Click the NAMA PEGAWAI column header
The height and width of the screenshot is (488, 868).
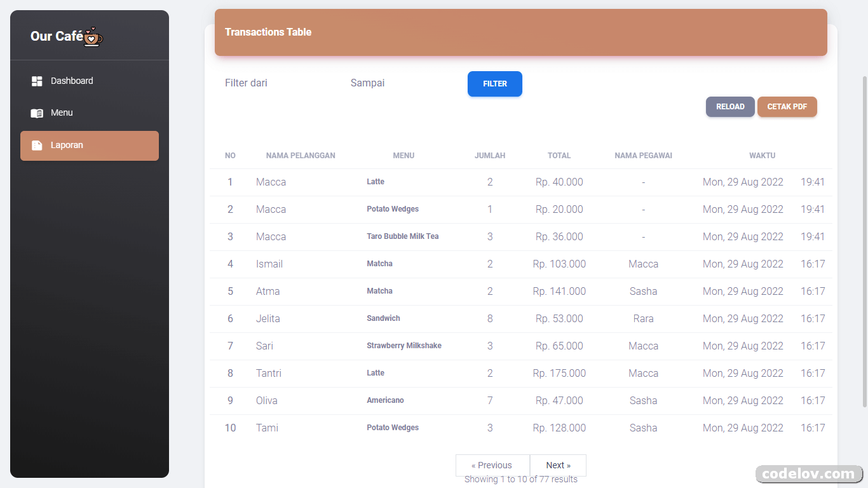643,156
